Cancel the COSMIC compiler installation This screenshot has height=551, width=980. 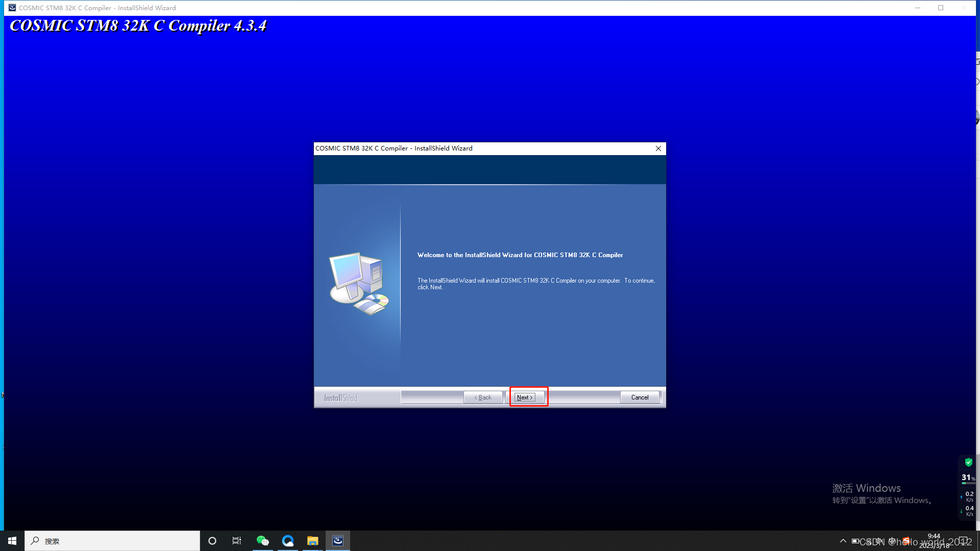(x=640, y=397)
